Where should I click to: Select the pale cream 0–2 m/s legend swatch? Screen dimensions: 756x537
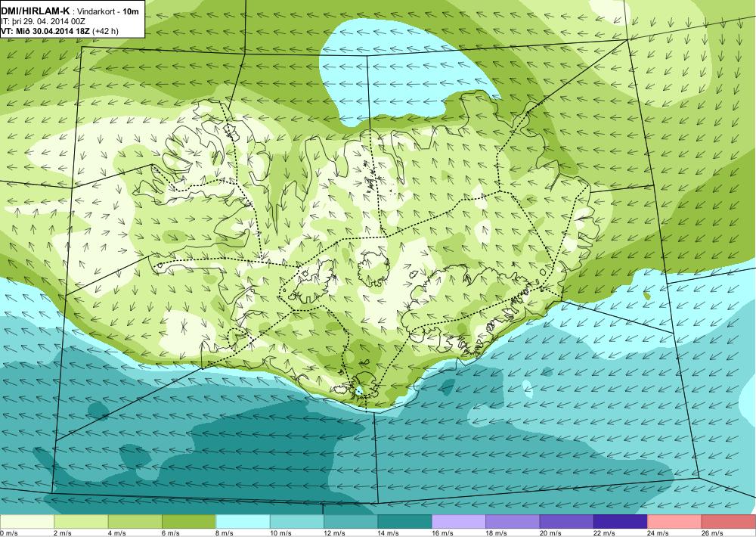27,522
